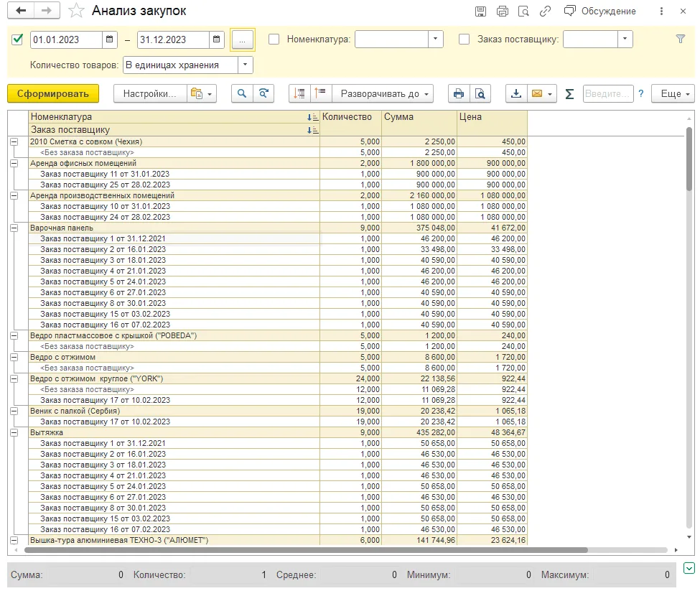Screen dimensions: 700x591
Task: Send report by email envelope icon
Action: click(x=542, y=94)
